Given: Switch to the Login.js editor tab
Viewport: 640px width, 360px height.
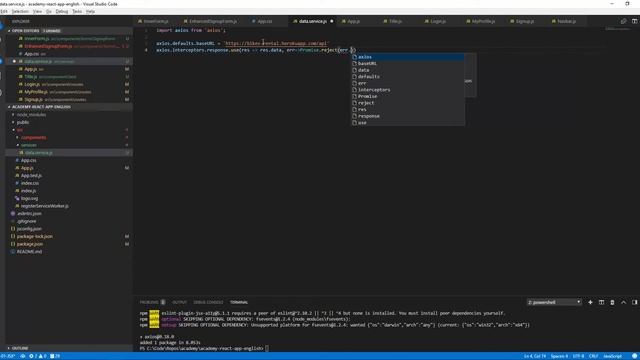Looking at the screenshot, I should (438, 21).
